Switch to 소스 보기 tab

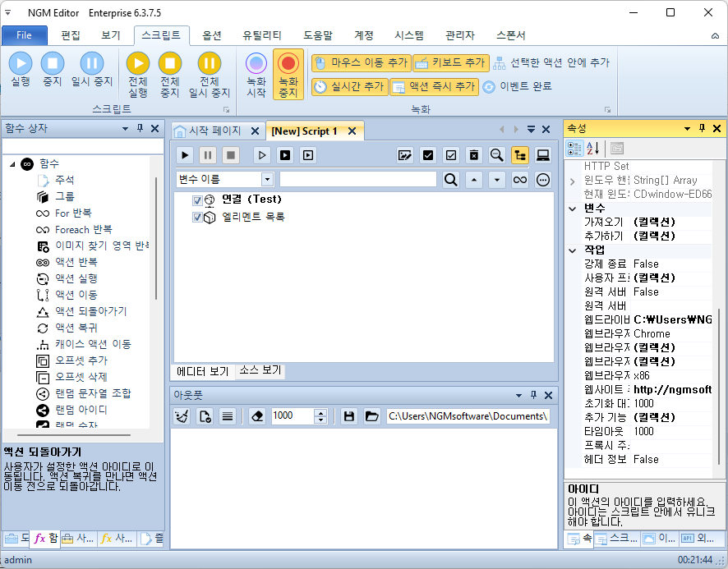tap(260, 370)
